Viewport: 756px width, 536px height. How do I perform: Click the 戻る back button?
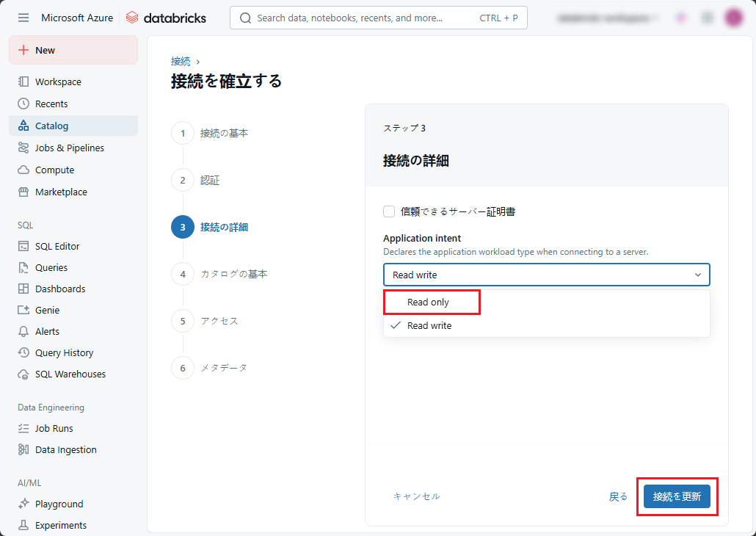(618, 496)
